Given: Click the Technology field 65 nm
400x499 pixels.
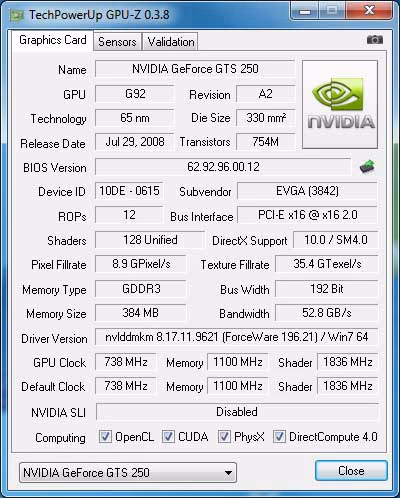Looking at the screenshot, I should coord(135,118).
